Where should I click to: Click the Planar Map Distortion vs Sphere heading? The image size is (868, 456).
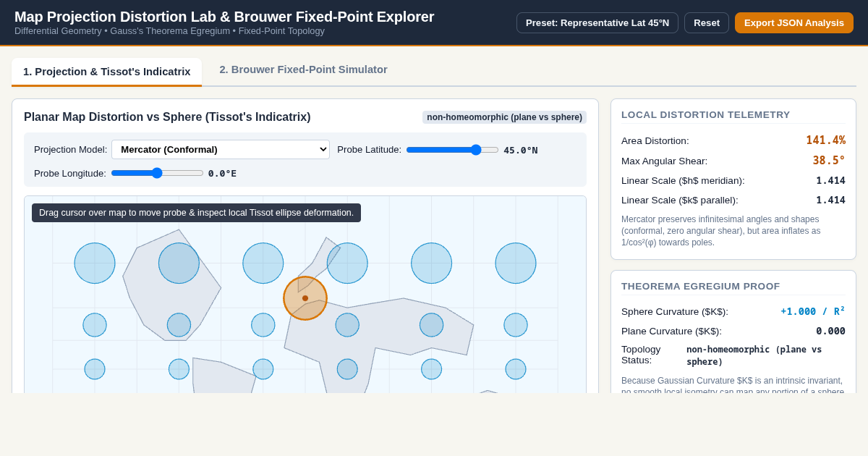coord(167,117)
